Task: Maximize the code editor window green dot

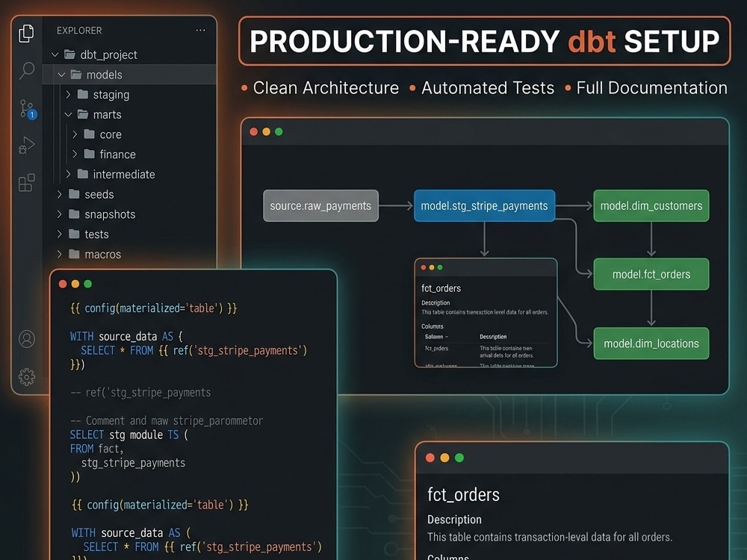Action: [87, 284]
